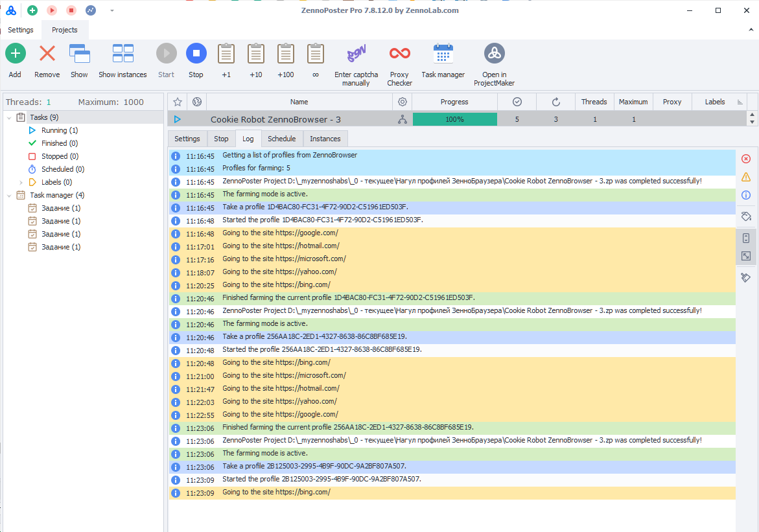Click Open in ProjectMaker icon
This screenshot has width=759, height=532.
click(x=494, y=53)
